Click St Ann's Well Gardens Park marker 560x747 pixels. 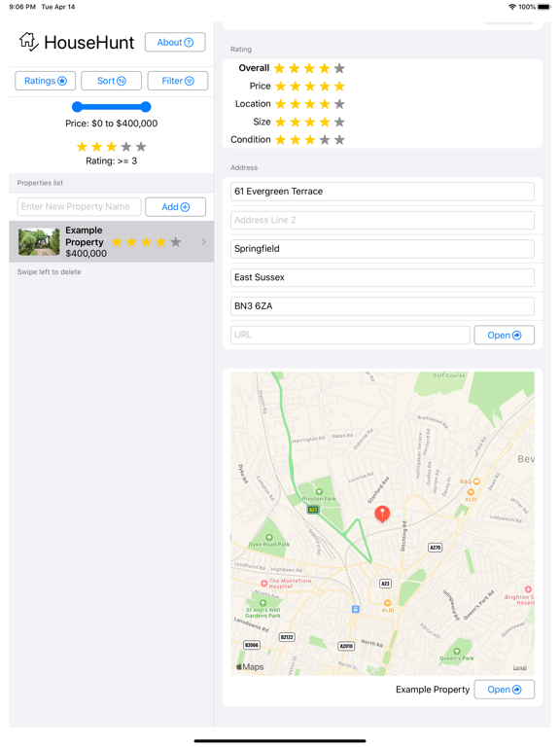tap(262, 603)
